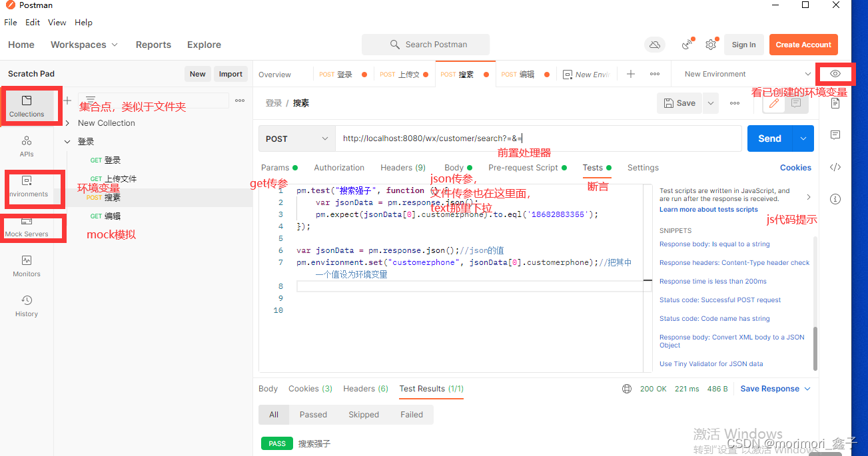
Task: Click the comment mode icon beside pencil
Action: (x=796, y=103)
